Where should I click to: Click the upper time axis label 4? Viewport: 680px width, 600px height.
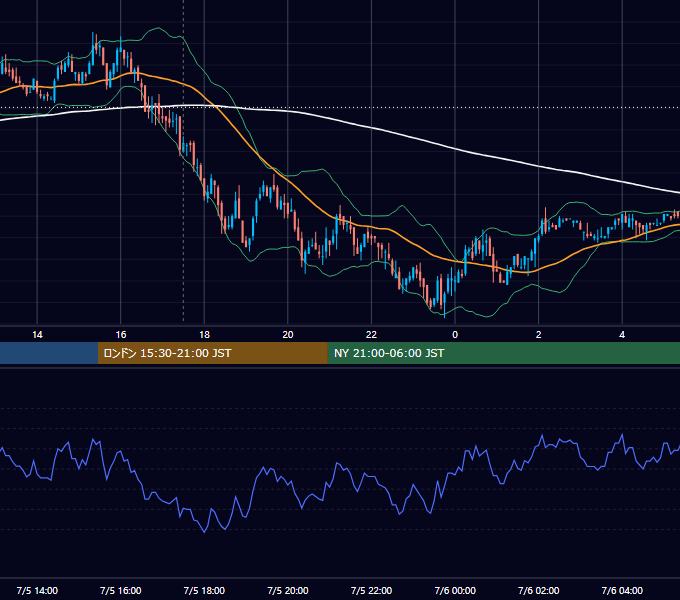[x=622, y=335]
